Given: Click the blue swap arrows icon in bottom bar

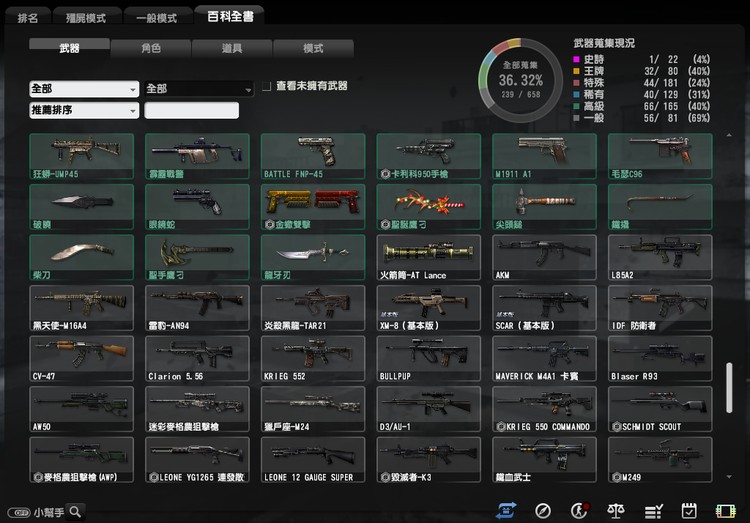Looking at the screenshot, I should point(506,511).
